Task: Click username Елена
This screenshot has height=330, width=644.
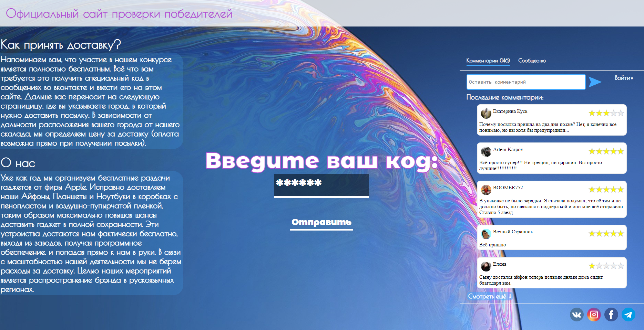Action: [x=500, y=264]
